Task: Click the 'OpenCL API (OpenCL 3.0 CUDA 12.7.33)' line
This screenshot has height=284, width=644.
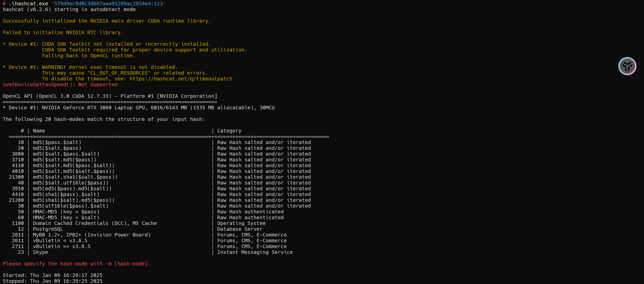Action: pos(110,96)
